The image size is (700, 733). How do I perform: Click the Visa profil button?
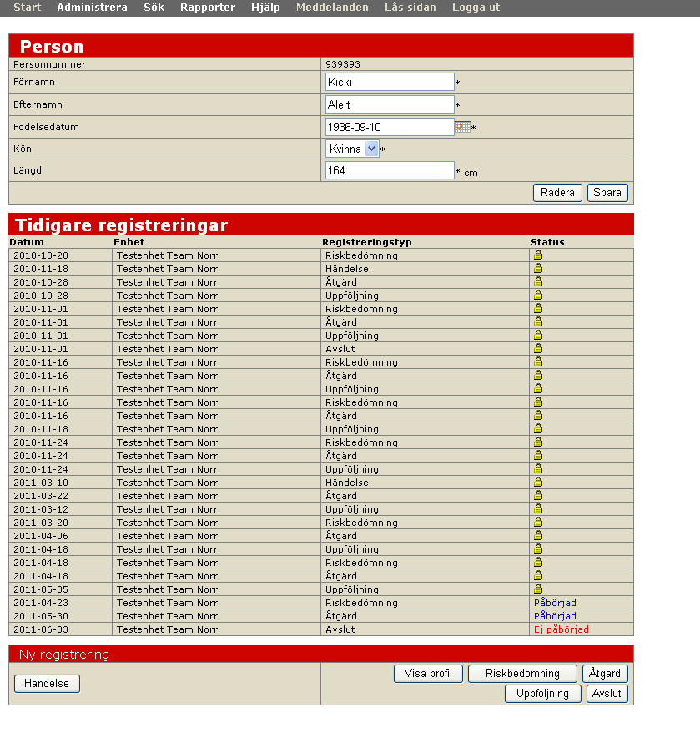[428, 673]
